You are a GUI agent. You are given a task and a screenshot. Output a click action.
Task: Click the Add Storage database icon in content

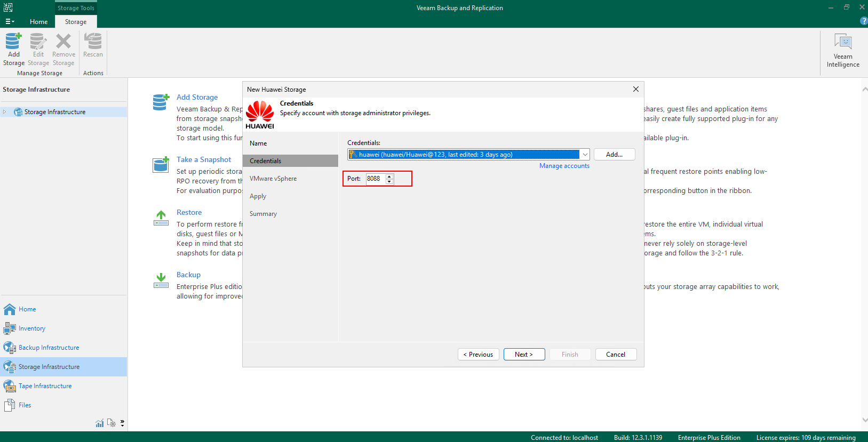[161, 102]
